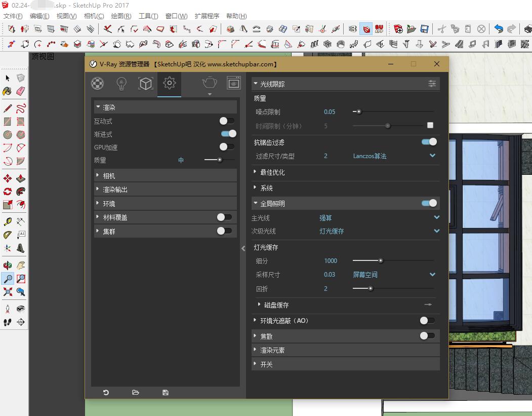Click the Zoom Extents tool
Image resolution: width=532 pixels, height=416 pixels.
tap(8, 292)
